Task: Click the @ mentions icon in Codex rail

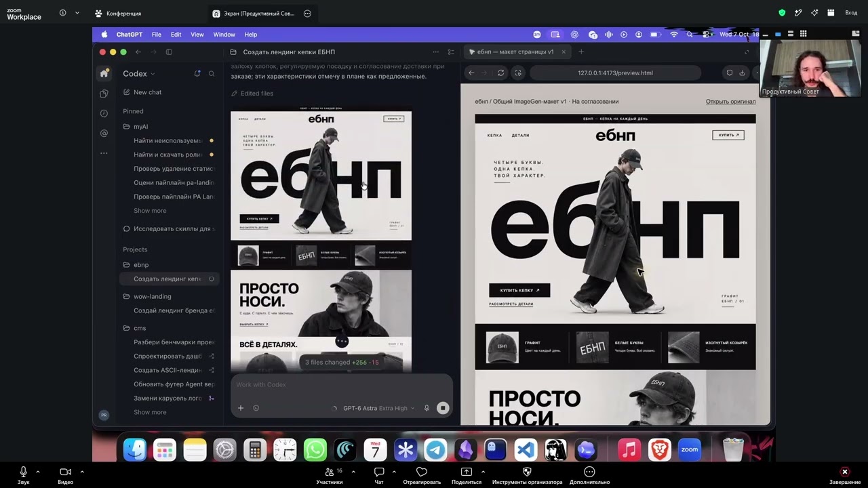Action: coord(104,134)
